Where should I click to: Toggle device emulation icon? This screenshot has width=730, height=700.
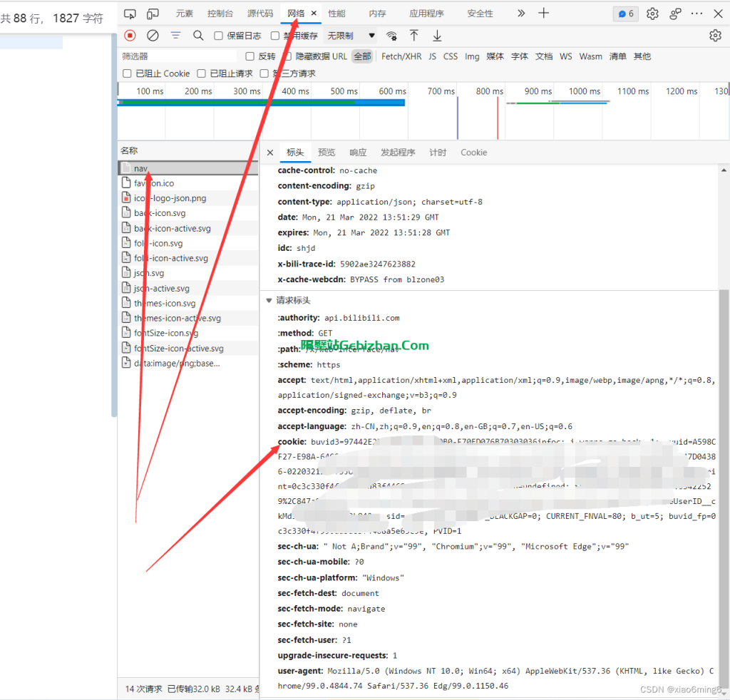tap(153, 14)
